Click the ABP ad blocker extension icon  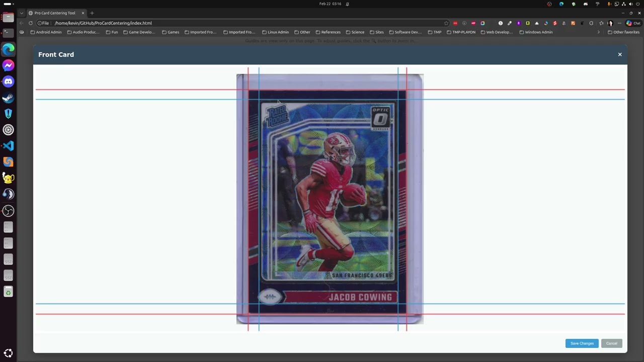(x=473, y=23)
